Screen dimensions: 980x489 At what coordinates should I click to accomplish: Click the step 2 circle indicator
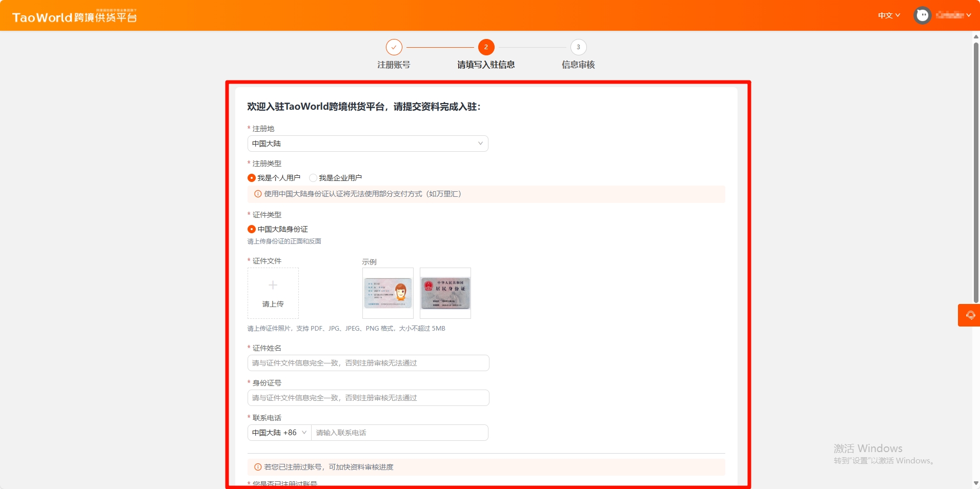click(x=486, y=47)
